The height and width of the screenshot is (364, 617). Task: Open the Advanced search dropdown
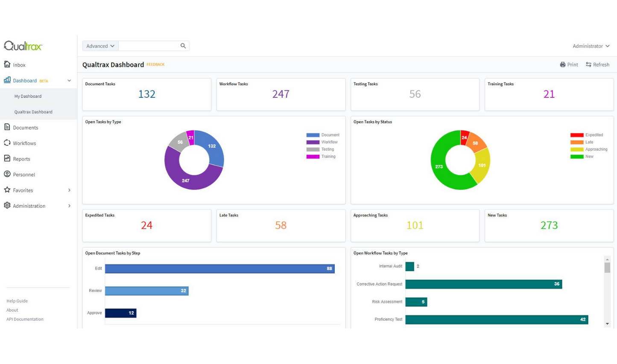(x=99, y=46)
